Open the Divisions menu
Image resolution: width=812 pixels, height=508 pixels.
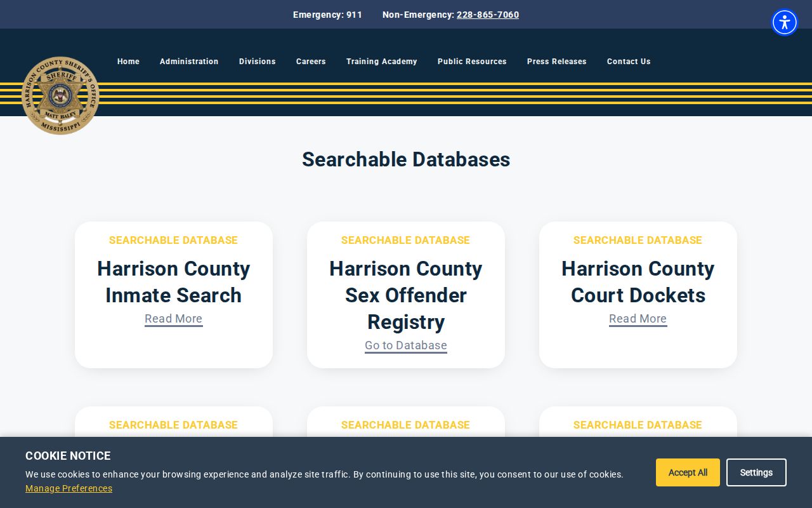pyautogui.click(x=257, y=62)
